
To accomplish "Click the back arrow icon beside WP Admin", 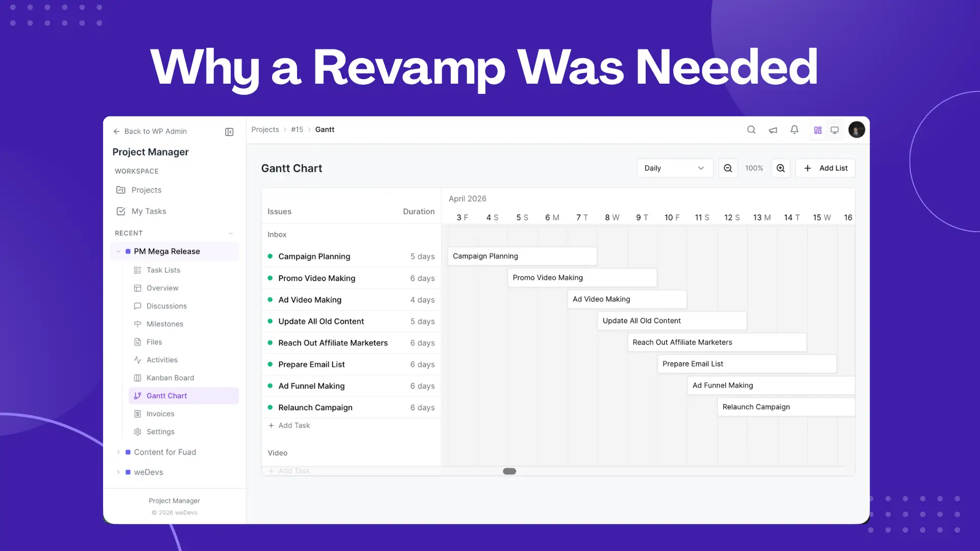I will [x=116, y=132].
